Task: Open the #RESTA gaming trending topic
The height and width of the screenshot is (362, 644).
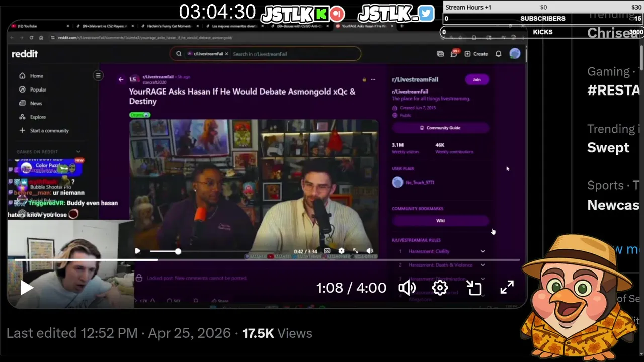Action: (614, 90)
